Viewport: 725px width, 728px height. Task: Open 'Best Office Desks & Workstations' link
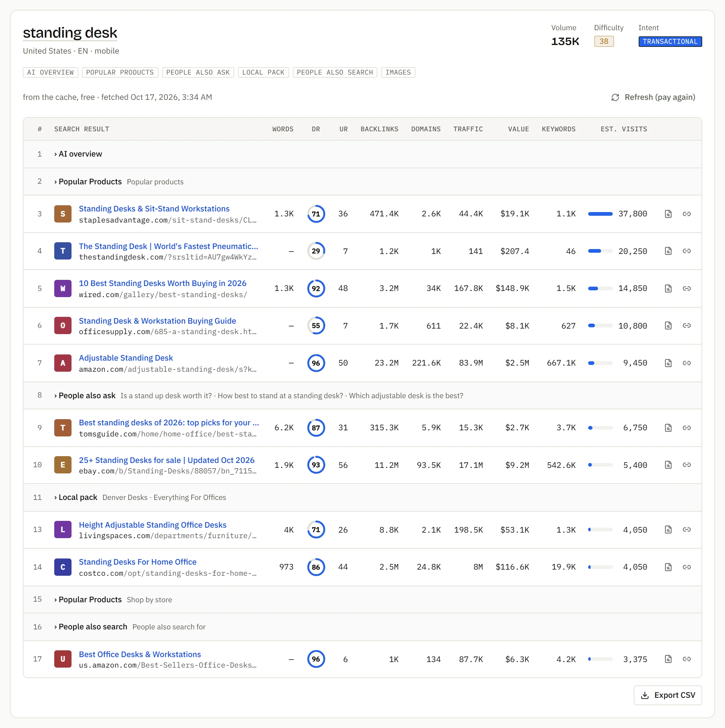point(140,655)
